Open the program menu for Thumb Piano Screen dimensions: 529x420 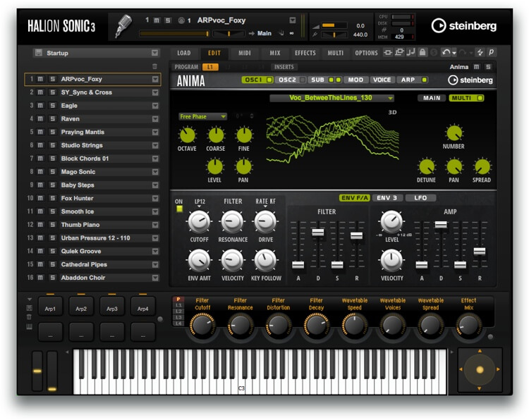click(x=155, y=225)
